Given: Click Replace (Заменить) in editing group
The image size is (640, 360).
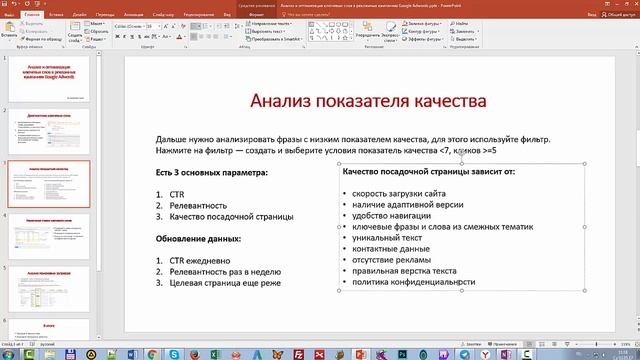Looking at the screenshot, I should (464, 31).
